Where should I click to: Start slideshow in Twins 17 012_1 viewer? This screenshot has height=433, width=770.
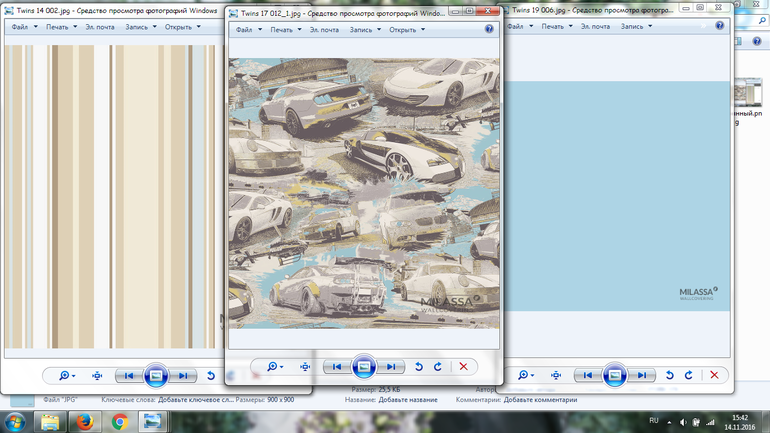(365, 367)
